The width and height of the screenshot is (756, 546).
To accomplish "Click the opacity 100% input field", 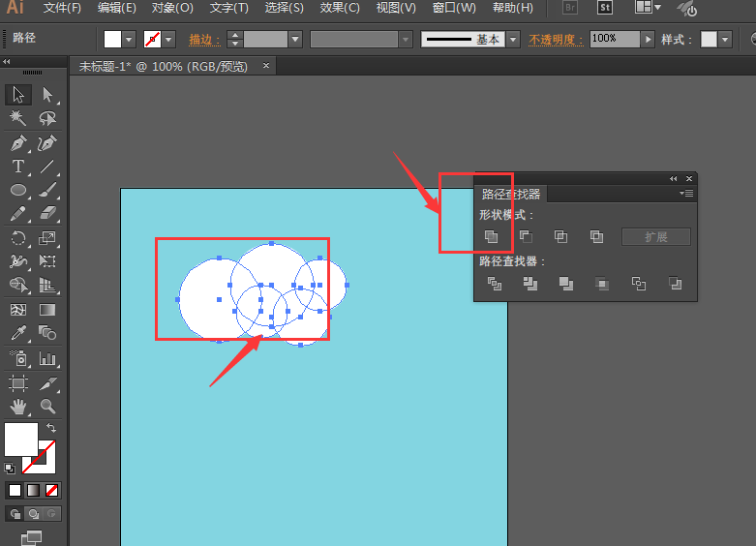I will [x=615, y=39].
